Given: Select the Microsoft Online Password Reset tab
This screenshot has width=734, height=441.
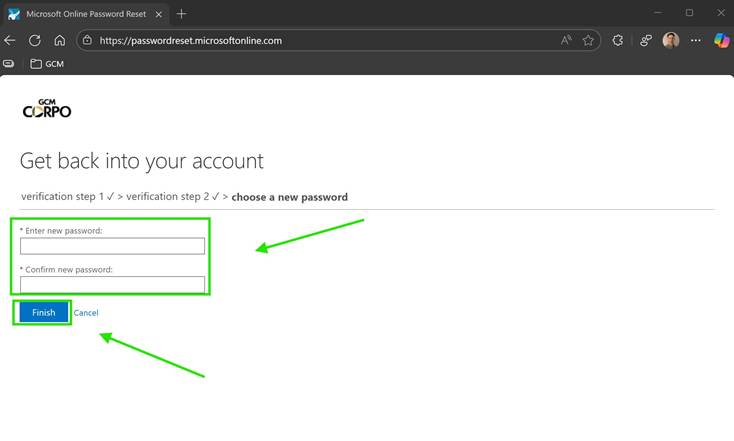Looking at the screenshot, I should 85,14.
